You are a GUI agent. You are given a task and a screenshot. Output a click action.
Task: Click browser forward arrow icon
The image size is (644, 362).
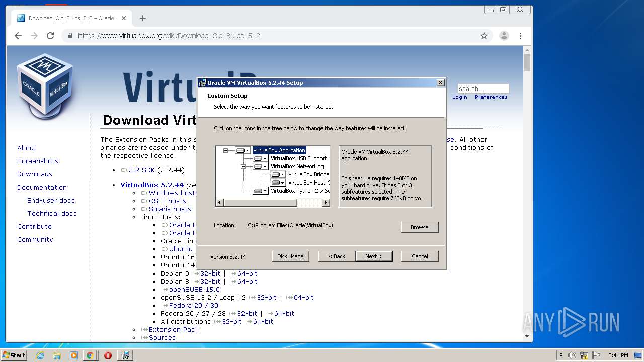pyautogui.click(x=34, y=36)
